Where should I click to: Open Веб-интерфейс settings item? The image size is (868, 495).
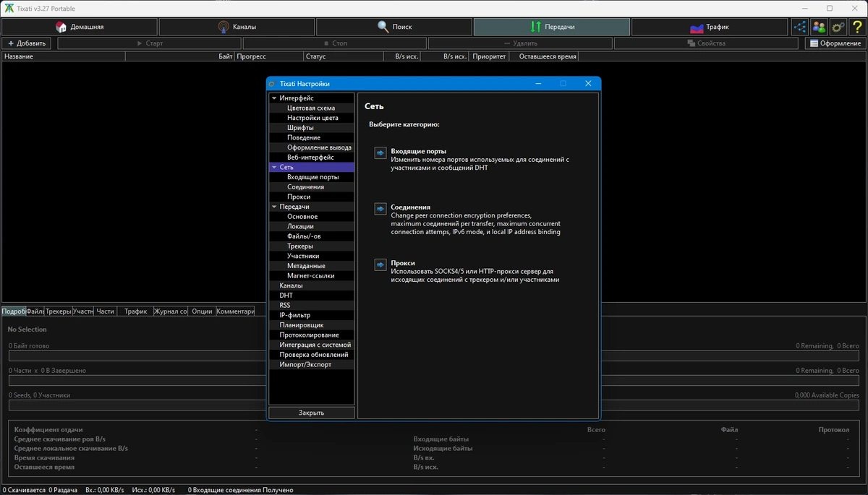(x=311, y=158)
